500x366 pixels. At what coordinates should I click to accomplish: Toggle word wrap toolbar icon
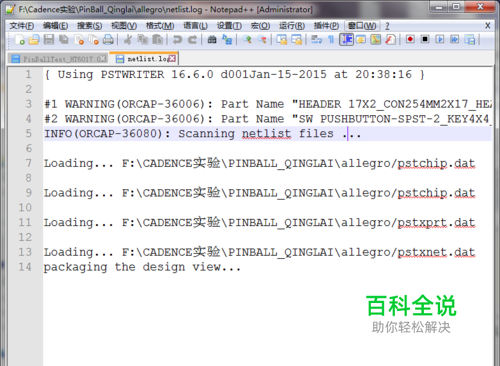(x=316, y=40)
